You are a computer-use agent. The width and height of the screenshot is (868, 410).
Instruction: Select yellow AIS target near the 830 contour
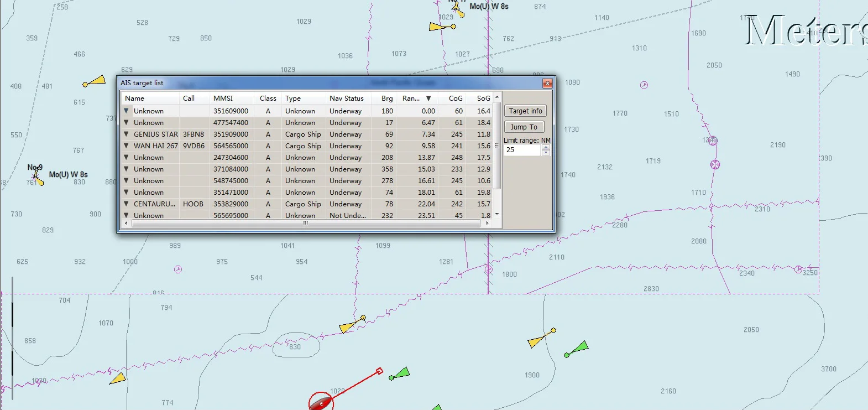point(352,325)
